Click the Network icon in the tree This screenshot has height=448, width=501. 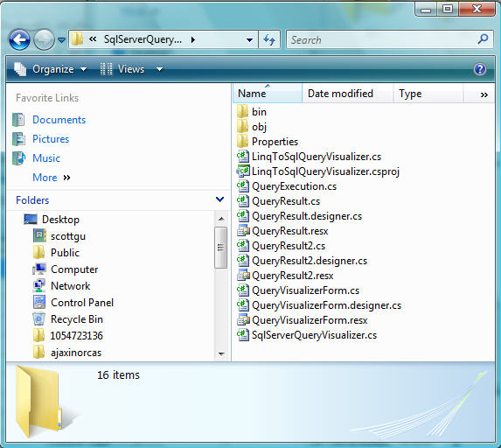[x=39, y=286]
